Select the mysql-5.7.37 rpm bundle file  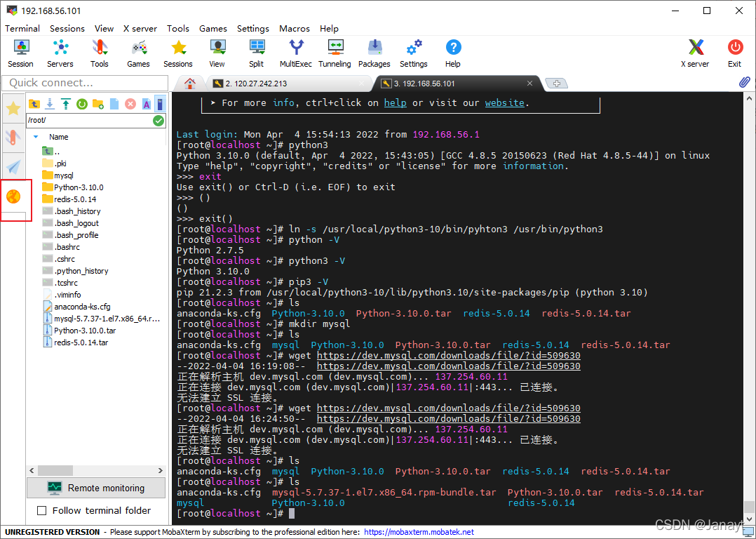click(x=107, y=319)
